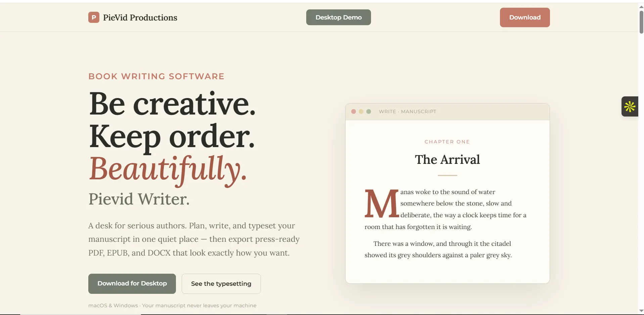Click the yellow dot in manuscript window
The height and width of the screenshot is (315, 644).
click(361, 111)
